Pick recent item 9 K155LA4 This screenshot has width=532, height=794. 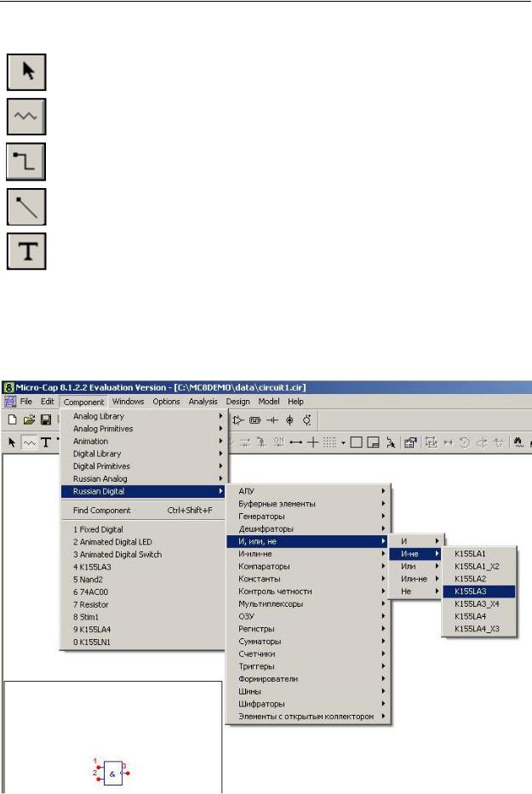point(142,630)
